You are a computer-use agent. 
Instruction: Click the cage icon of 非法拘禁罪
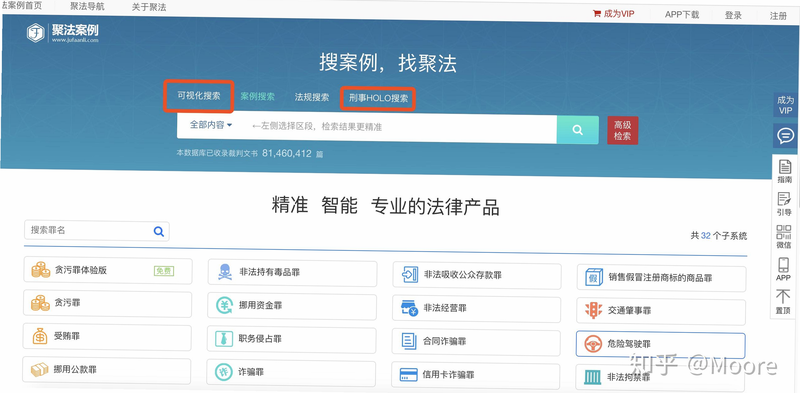click(x=592, y=378)
